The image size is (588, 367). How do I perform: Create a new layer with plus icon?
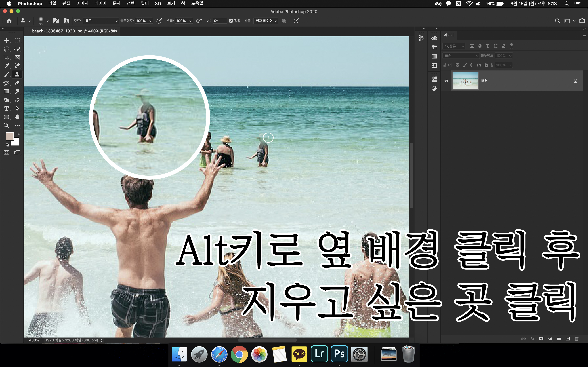coord(568,339)
